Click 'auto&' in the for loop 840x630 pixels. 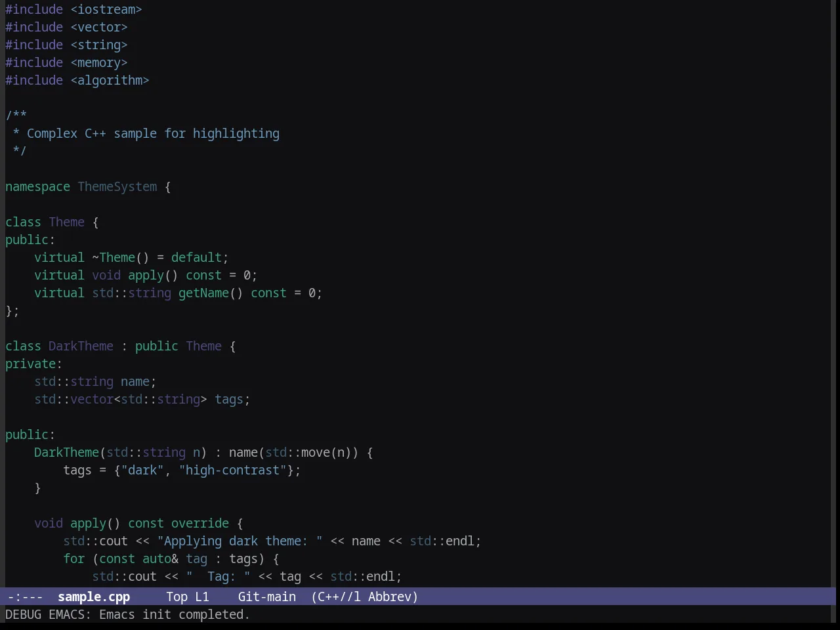[160, 558]
